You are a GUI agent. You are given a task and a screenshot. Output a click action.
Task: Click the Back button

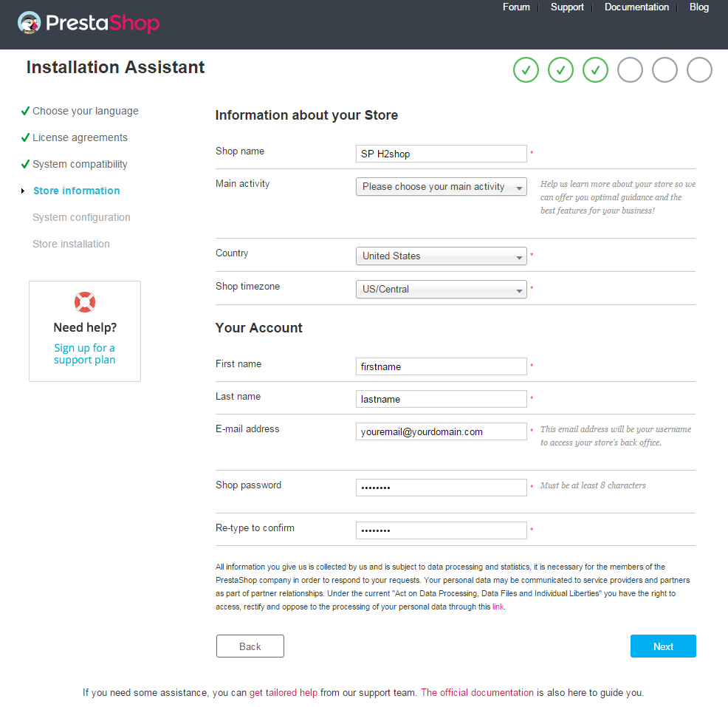pyautogui.click(x=250, y=646)
